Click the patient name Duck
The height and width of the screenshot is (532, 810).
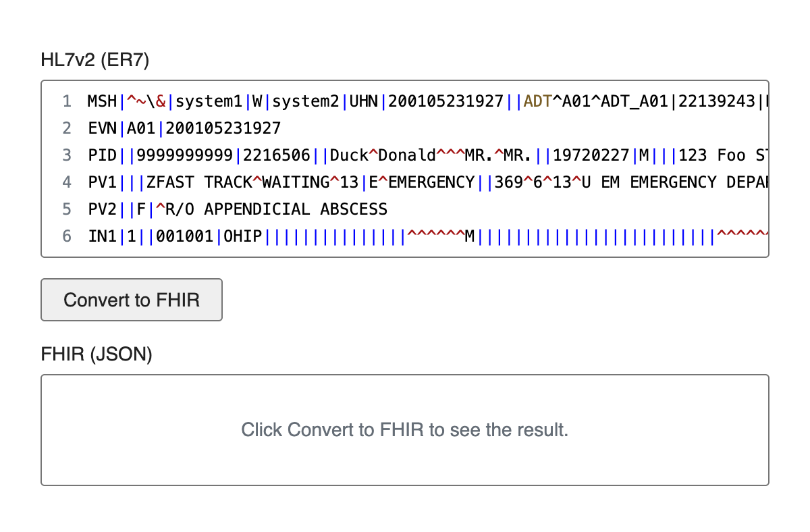point(349,155)
